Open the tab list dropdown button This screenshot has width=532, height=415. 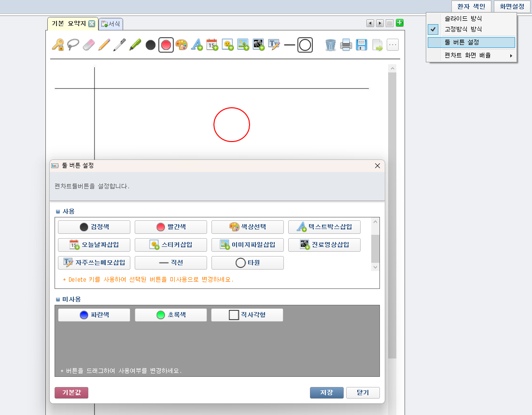pyautogui.click(x=390, y=23)
